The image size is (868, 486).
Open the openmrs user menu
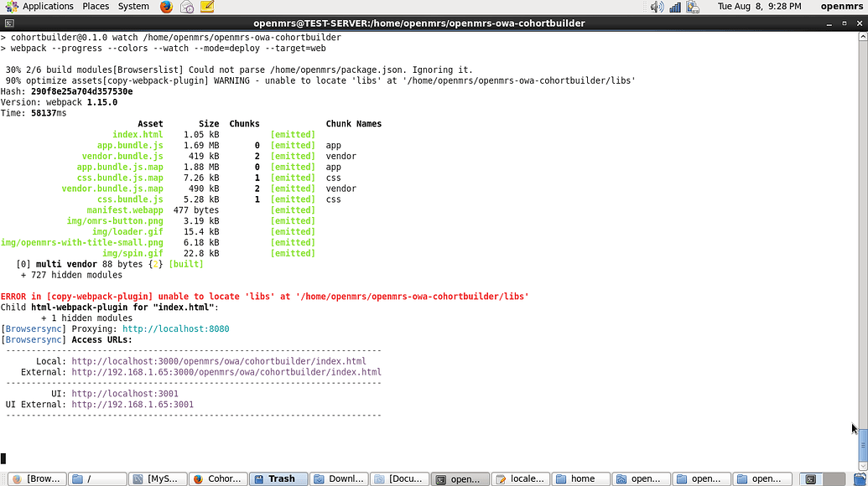841,7
